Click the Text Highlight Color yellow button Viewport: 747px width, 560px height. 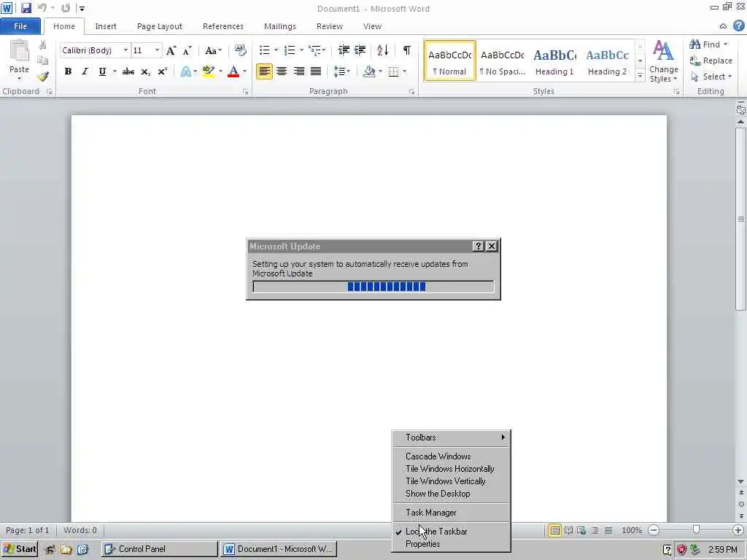[x=208, y=71]
